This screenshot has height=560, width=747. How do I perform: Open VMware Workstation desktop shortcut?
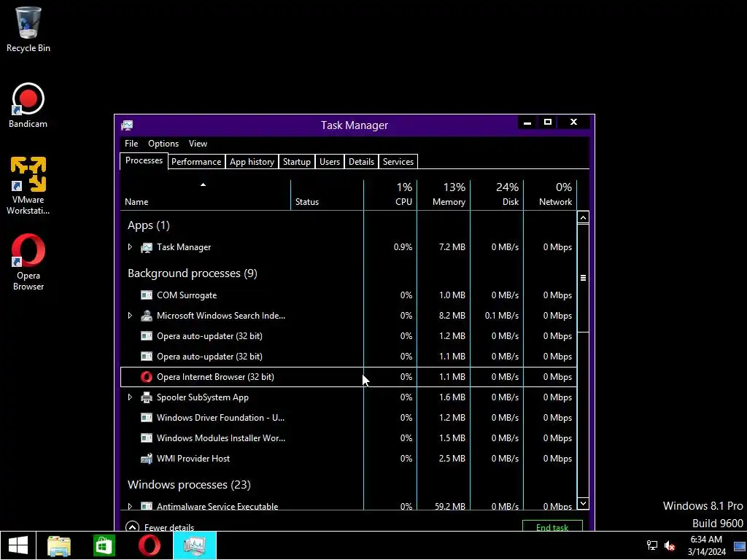(28, 186)
